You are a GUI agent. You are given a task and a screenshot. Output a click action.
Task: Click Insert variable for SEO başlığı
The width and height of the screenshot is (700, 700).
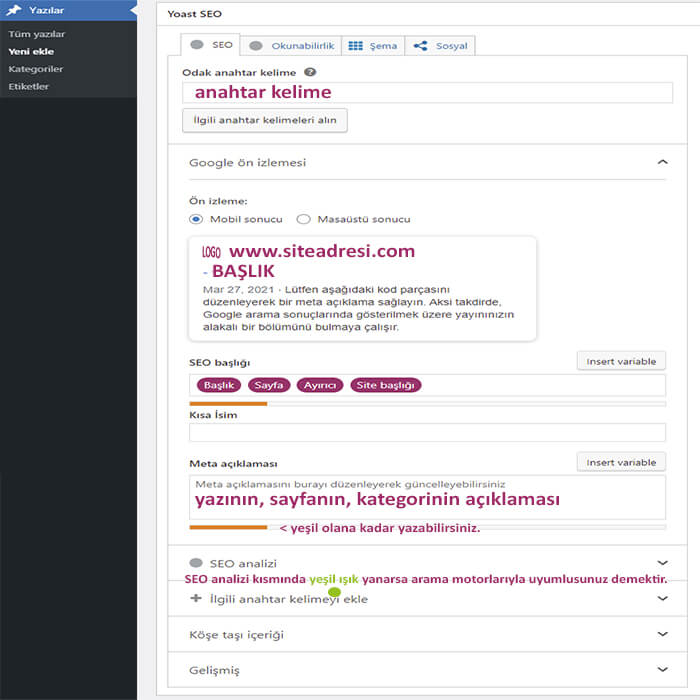621,361
